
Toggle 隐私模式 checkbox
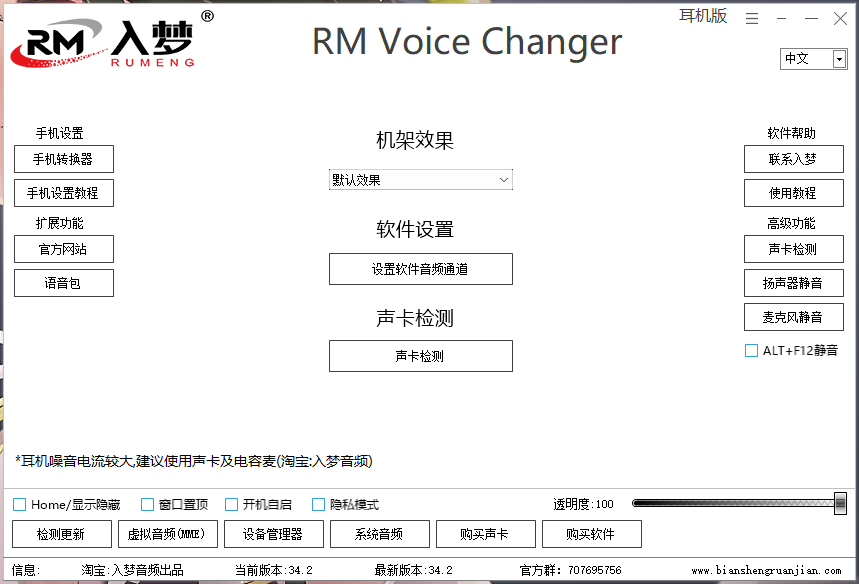coord(318,504)
